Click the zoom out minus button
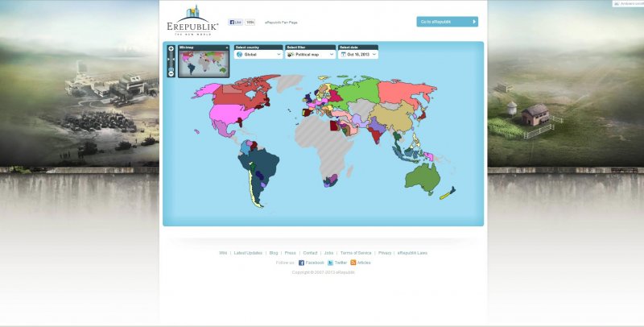Screen dimensions: 644x327 click(171, 73)
